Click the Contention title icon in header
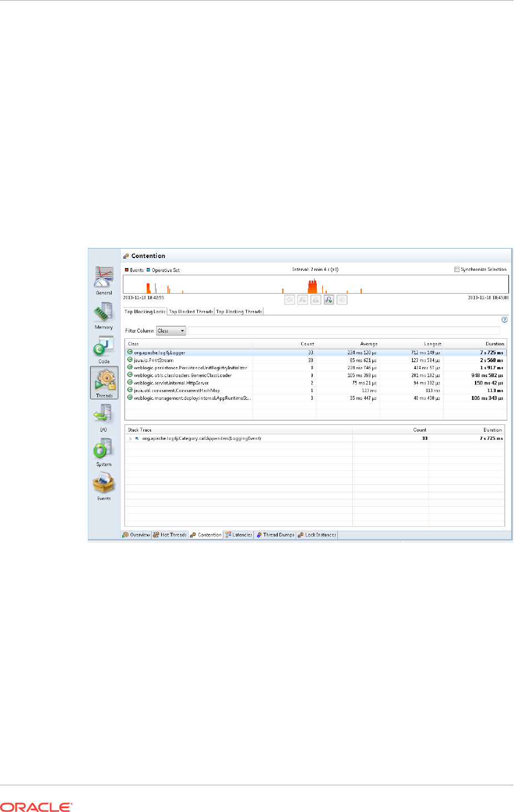 (x=126, y=256)
